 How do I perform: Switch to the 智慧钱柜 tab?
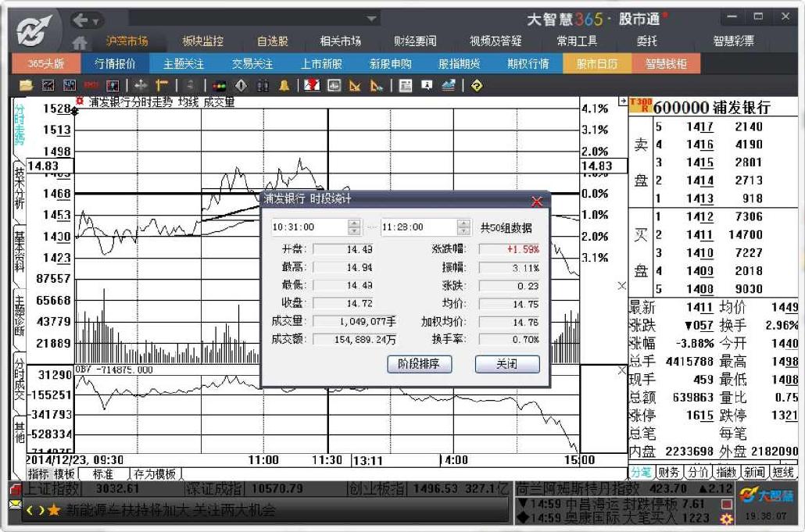pos(666,63)
